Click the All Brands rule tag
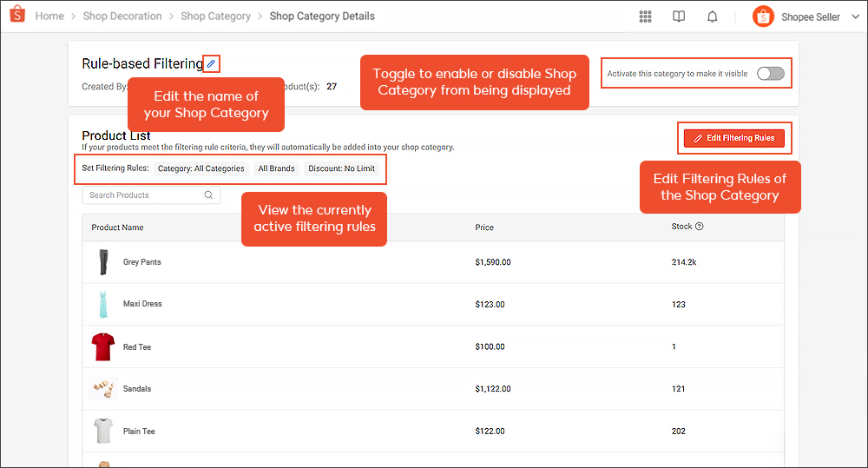Image resolution: width=868 pixels, height=468 pixels. pos(276,168)
